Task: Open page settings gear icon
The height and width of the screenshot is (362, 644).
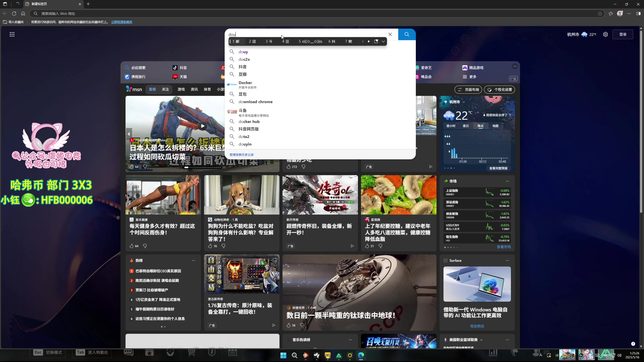Action: pos(606,34)
